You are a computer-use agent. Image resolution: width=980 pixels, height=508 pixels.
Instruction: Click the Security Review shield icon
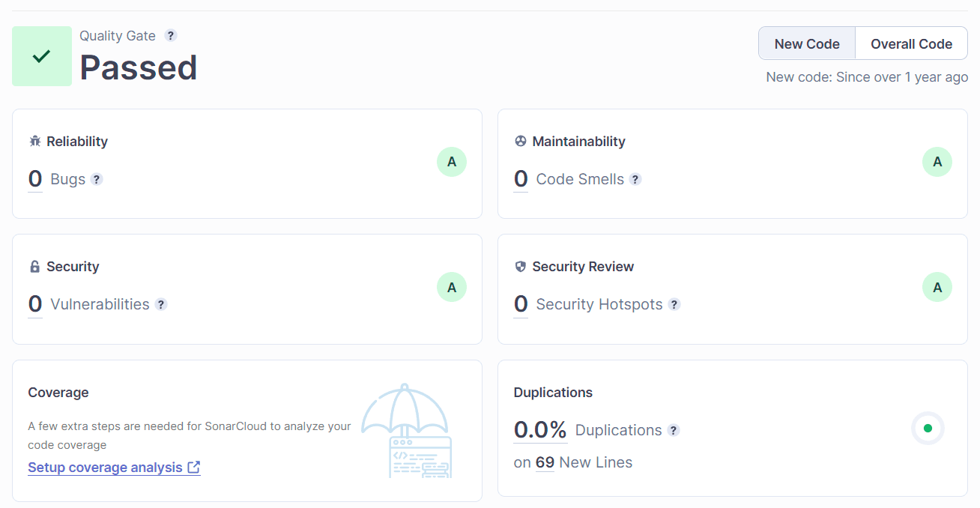coord(521,266)
